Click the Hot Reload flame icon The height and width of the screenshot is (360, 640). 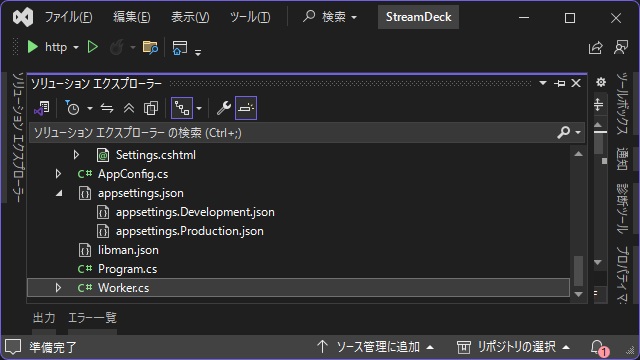click(117, 47)
